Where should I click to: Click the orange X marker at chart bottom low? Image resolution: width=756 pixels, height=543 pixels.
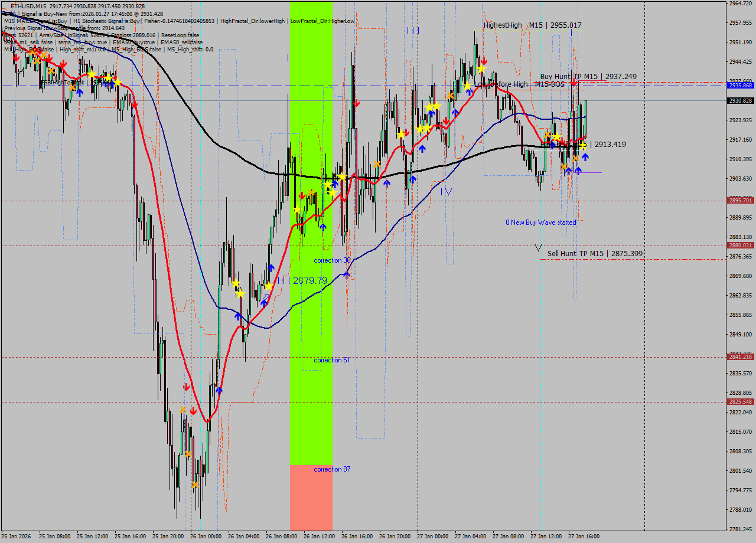[194, 485]
